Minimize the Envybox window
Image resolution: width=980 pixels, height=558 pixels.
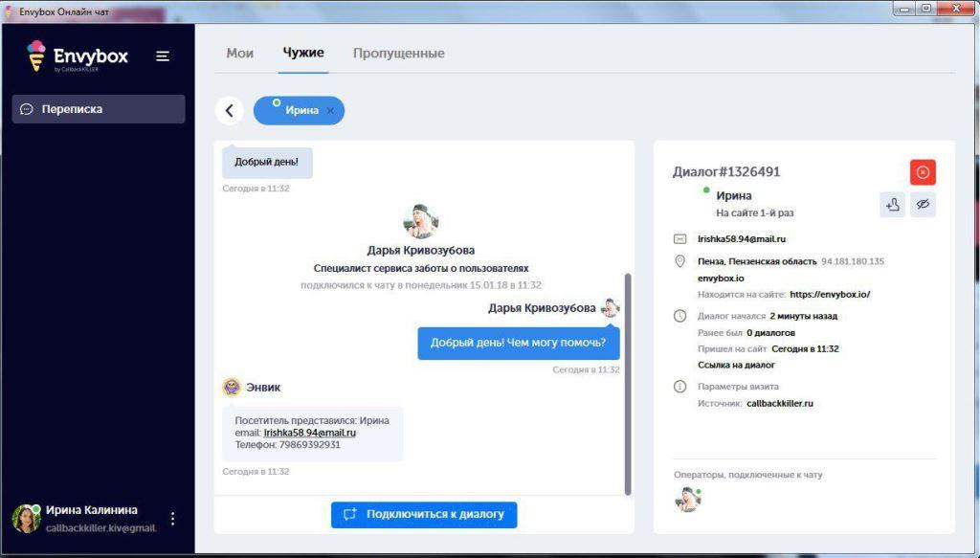tap(903, 9)
